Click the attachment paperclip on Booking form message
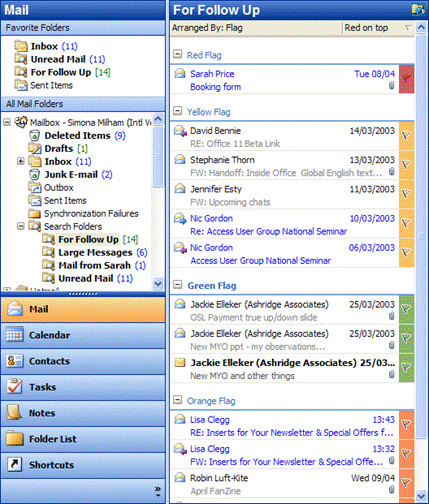The image size is (429, 504). point(392,86)
